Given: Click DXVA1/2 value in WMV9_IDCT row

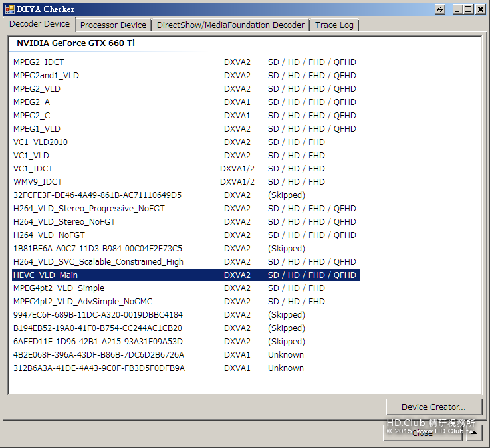Looking at the screenshot, I should click(x=237, y=182).
